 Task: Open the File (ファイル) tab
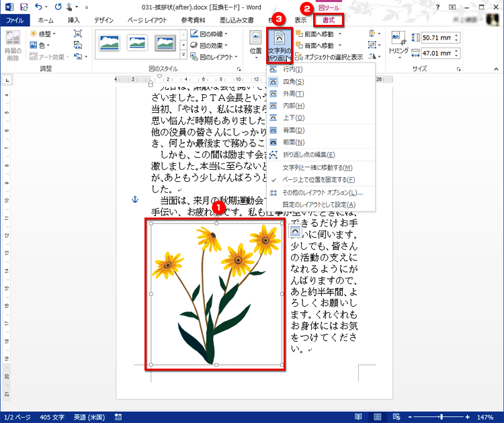coord(15,20)
